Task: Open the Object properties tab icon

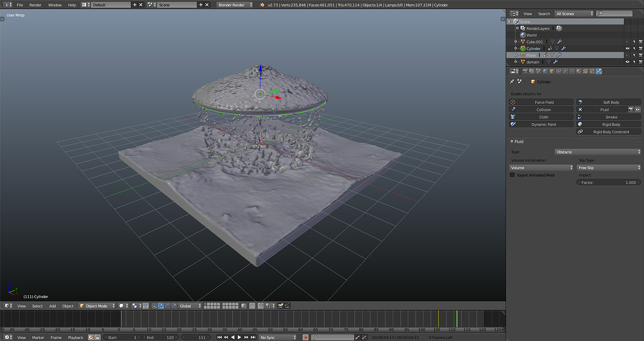Action: 552,71
